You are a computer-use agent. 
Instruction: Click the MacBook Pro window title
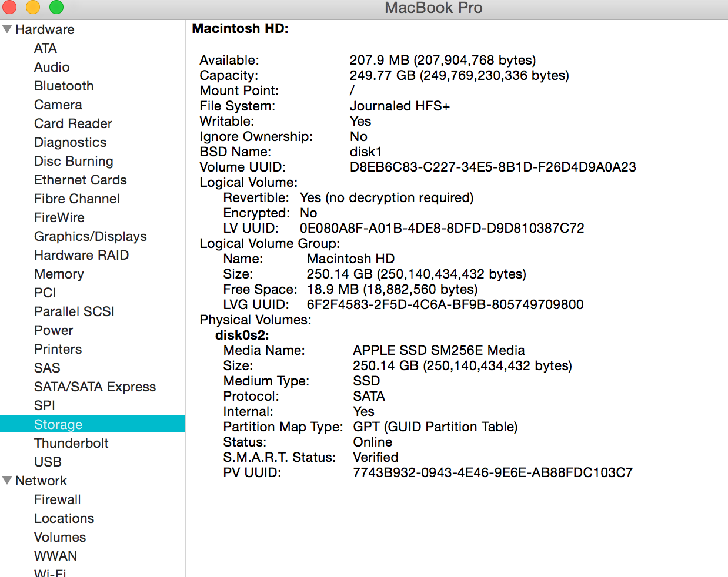pyautogui.click(x=433, y=8)
